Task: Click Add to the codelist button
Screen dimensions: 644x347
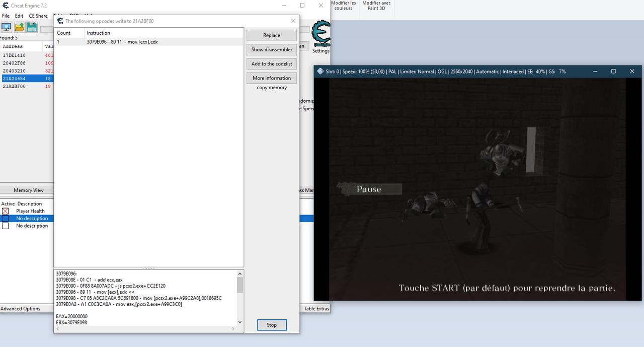Action: click(x=272, y=64)
